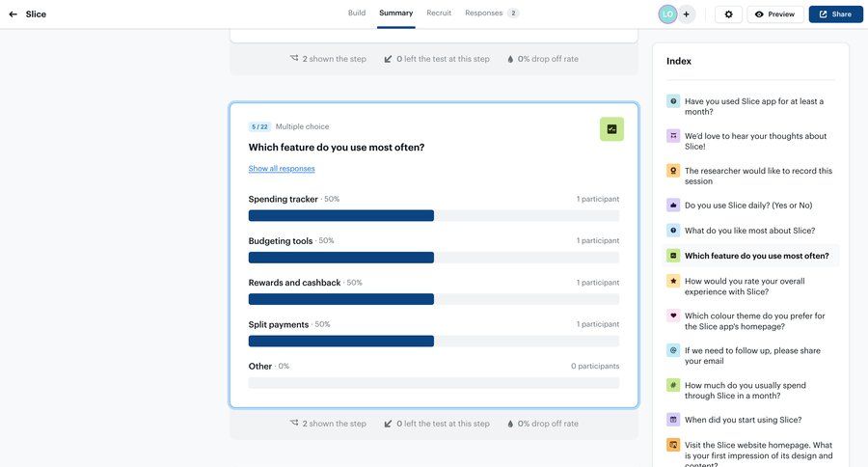Screen dimensions: 868x467
Task: Click the 'Index' heading
Action: [679, 61]
